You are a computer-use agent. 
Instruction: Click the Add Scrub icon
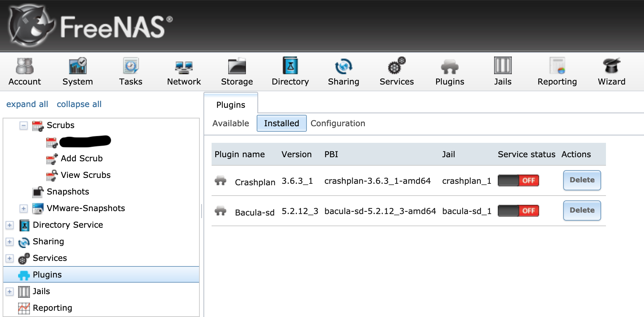click(52, 159)
